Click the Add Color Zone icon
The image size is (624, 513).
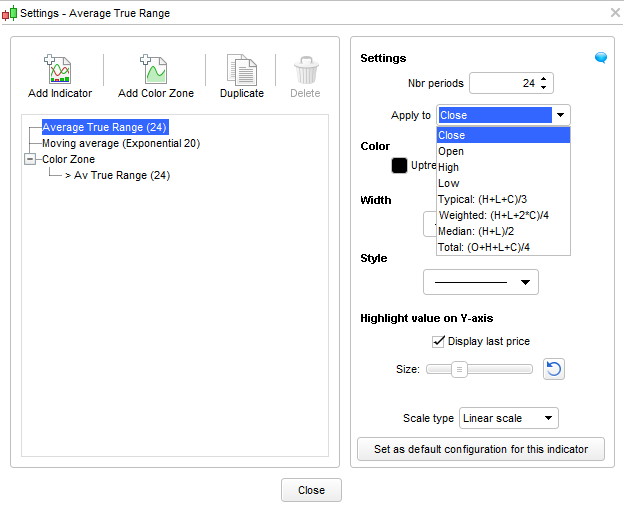pos(155,70)
